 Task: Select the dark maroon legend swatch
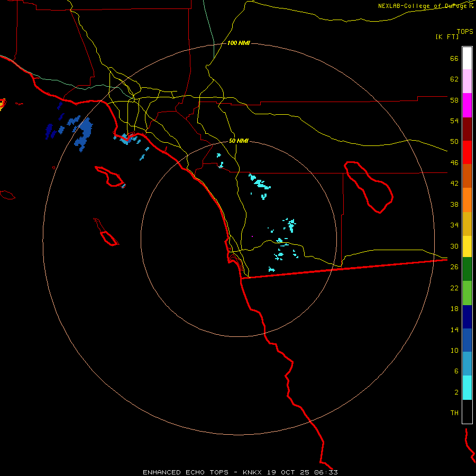coord(467,129)
